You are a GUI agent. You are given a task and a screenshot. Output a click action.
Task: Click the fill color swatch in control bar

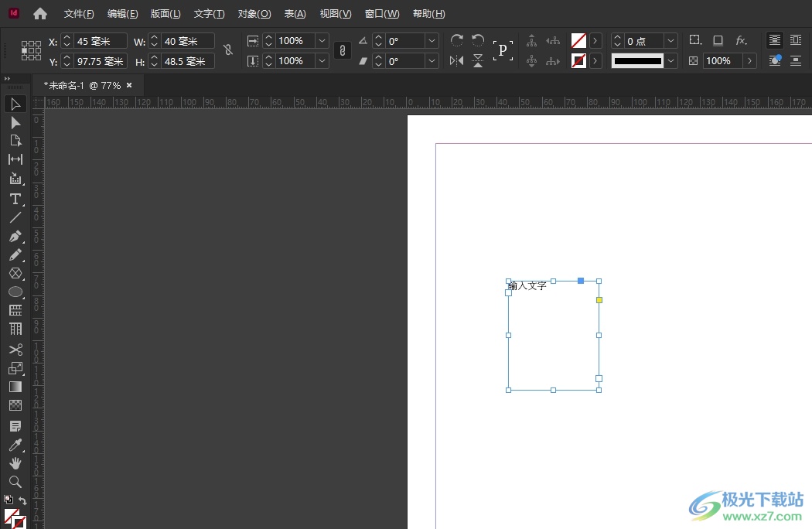[578, 40]
